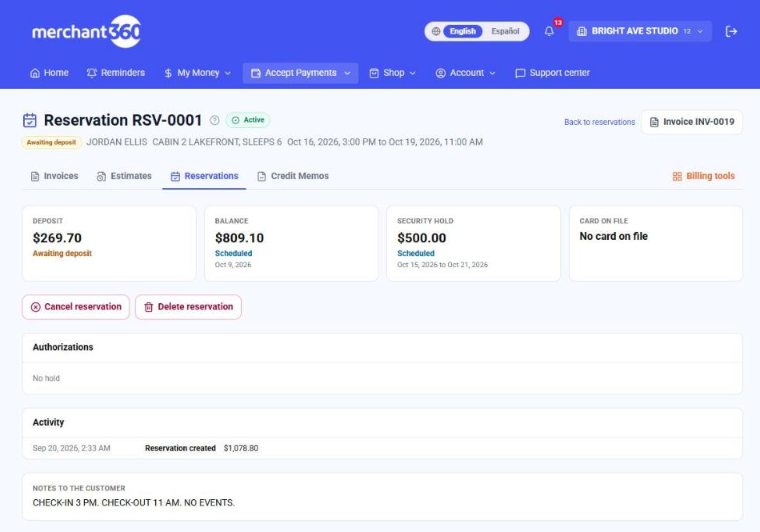Click the dollar icon by My Money
This screenshot has width=760, height=532.
168,73
